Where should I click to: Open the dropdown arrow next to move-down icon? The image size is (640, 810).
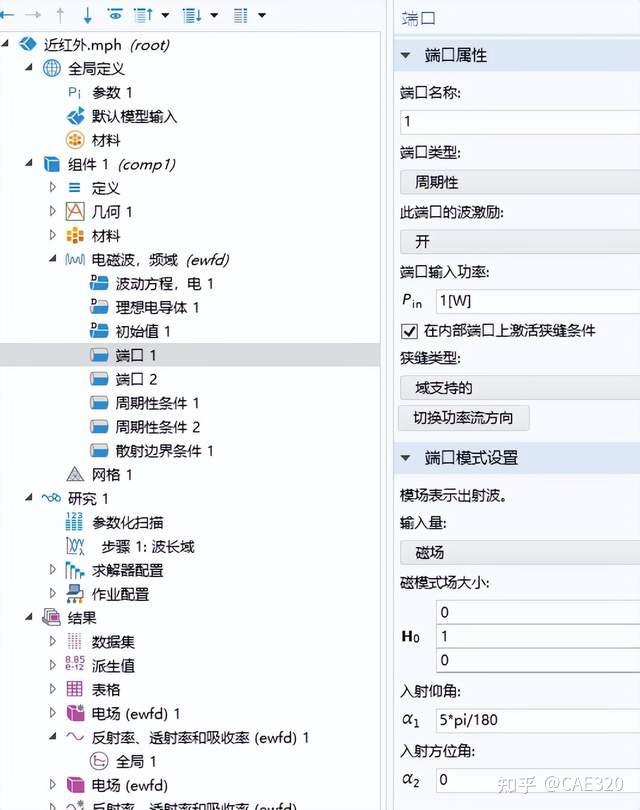point(213,14)
